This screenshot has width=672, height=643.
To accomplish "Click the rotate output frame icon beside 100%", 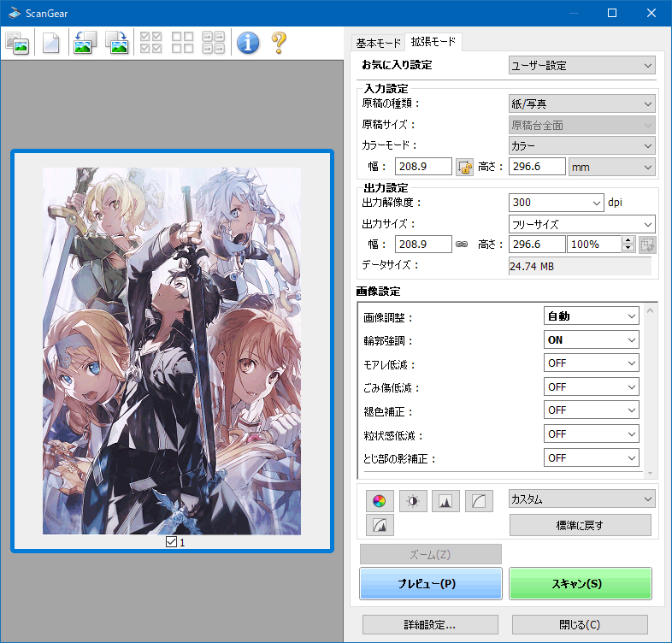I will point(647,245).
